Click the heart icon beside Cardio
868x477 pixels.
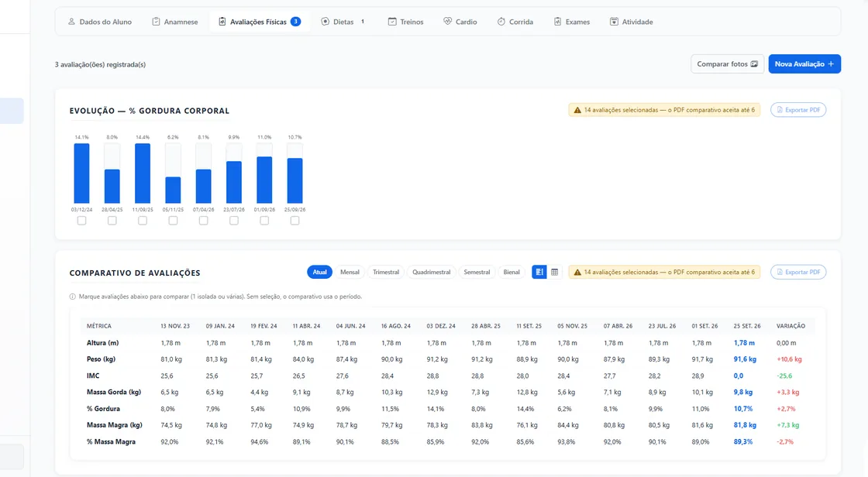coord(447,21)
